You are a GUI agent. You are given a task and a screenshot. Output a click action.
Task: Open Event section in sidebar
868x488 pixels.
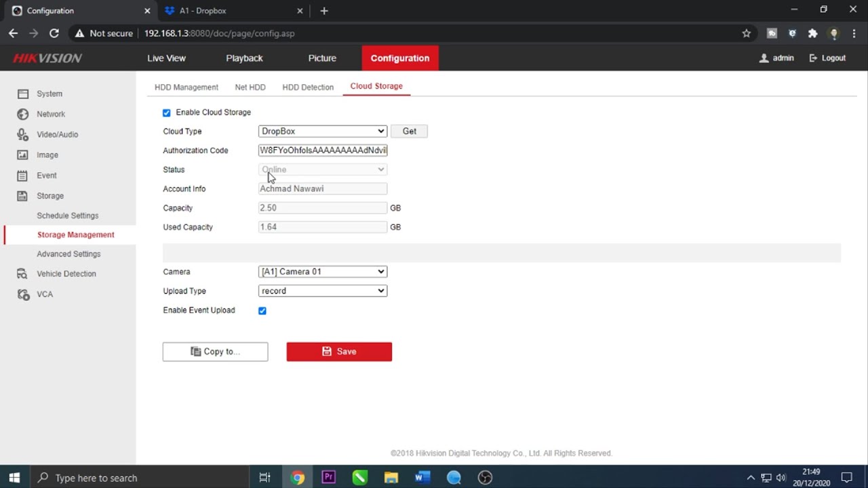coord(47,175)
